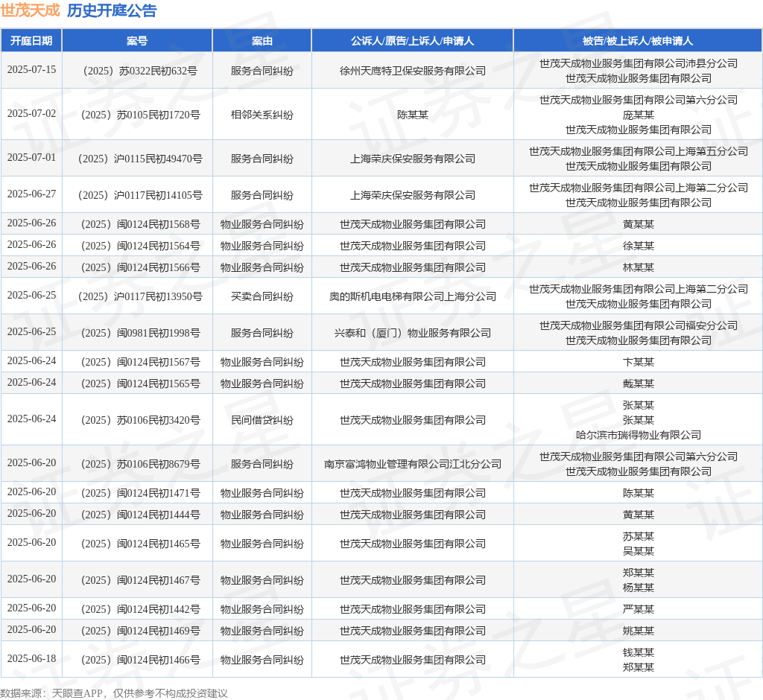
Task: Select the "开庭日期" column header
Action: tap(31, 41)
